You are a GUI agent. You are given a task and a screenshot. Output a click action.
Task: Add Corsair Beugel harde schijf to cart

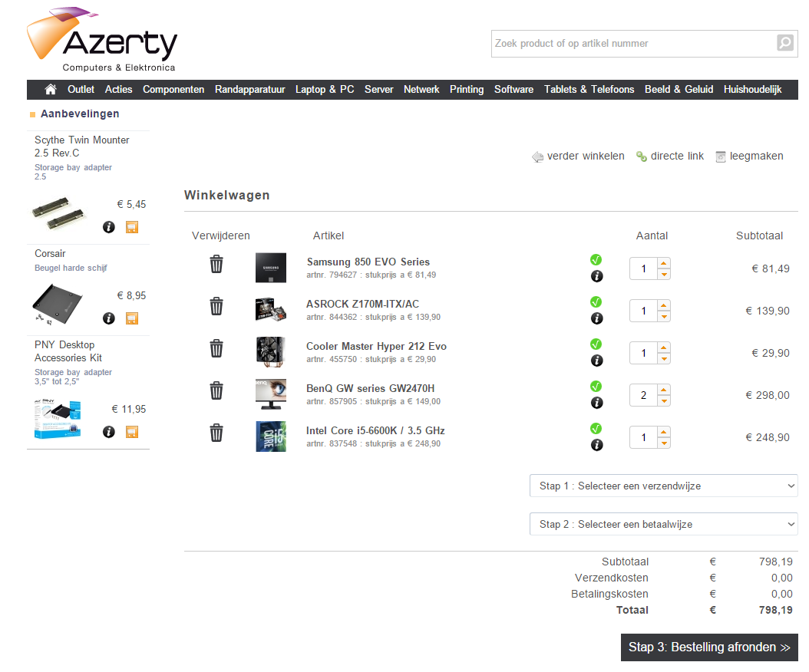132,318
